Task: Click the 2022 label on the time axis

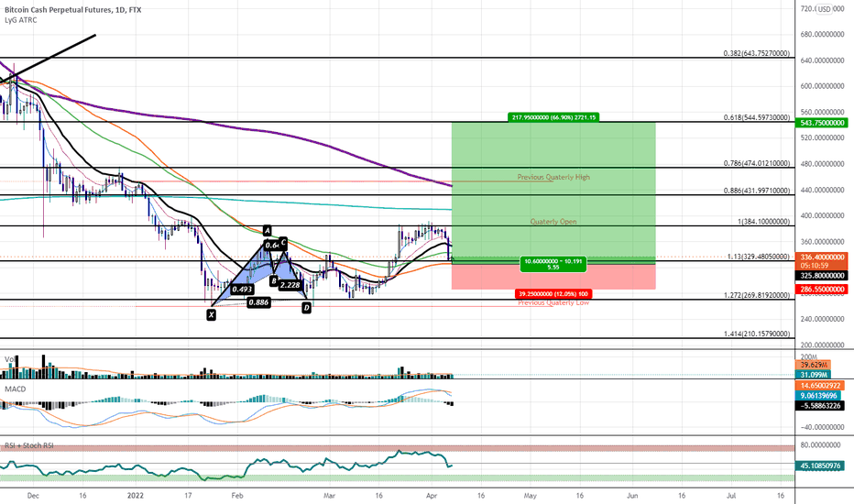Action: pos(135,496)
